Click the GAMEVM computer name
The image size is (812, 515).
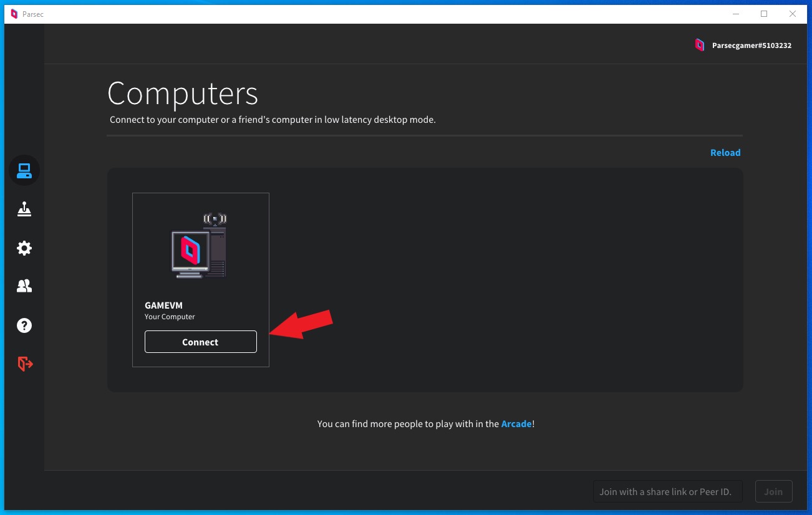pos(163,306)
